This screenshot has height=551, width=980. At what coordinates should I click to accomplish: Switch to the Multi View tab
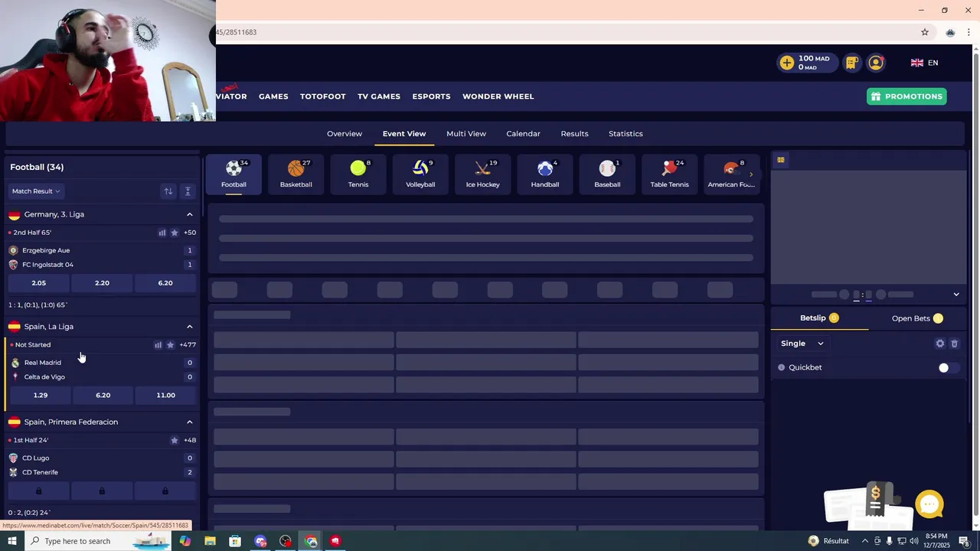pos(466,134)
